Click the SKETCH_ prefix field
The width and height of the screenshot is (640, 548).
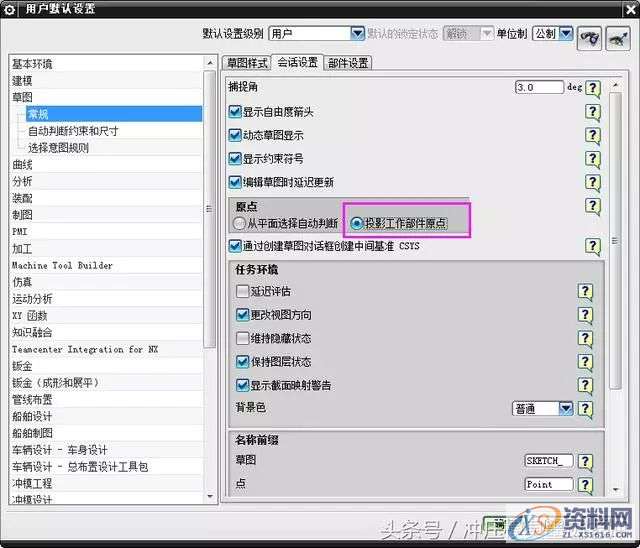(x=549, y=461)
